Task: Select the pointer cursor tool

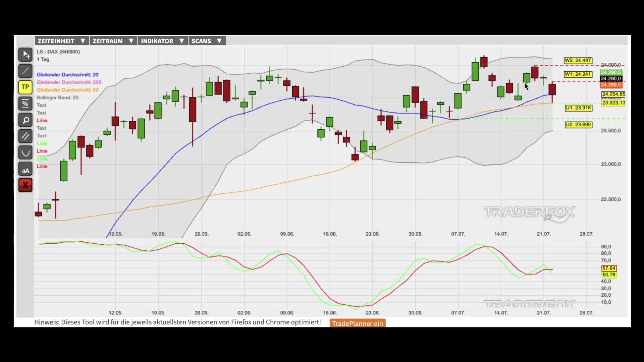Action: coord(25,55)
